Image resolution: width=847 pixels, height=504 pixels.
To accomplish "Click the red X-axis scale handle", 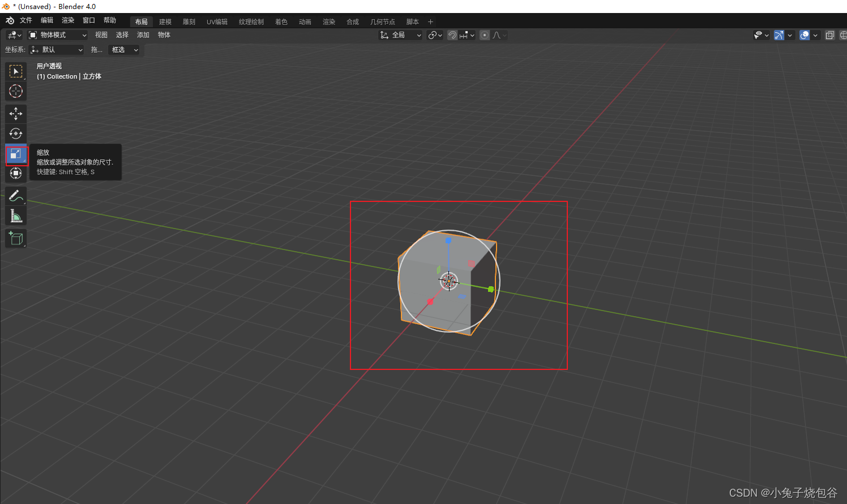I will pos(431,301).
